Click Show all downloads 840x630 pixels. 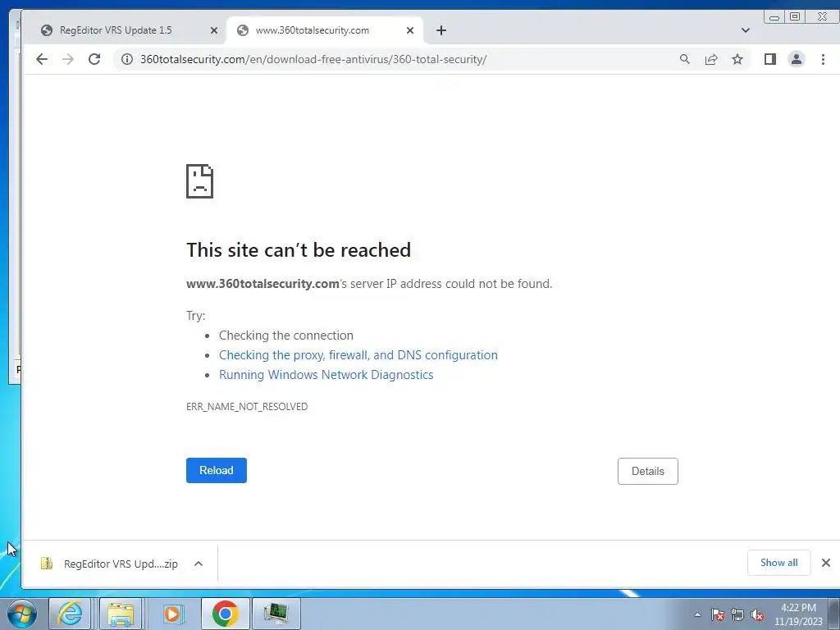coord(779,563)
